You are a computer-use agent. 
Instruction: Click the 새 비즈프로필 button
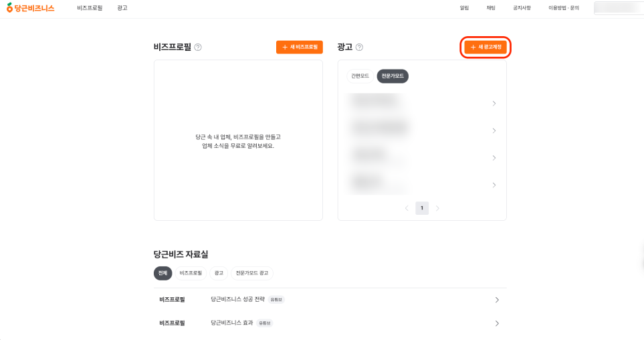coord(300,48)
